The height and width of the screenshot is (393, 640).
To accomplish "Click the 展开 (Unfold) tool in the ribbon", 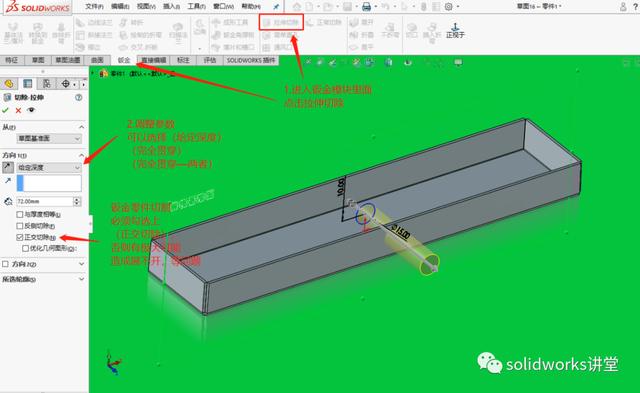I will pos(362,22).
